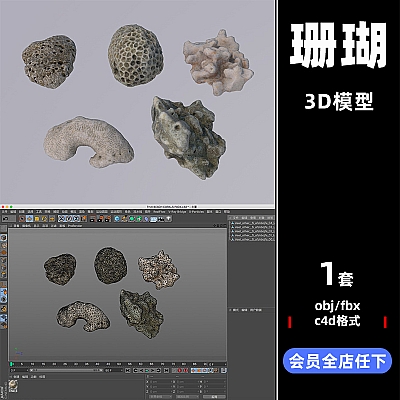This screenshot has width=400, height=400.
Task: Click the Floor environment icon
Action: pos(153,219)
